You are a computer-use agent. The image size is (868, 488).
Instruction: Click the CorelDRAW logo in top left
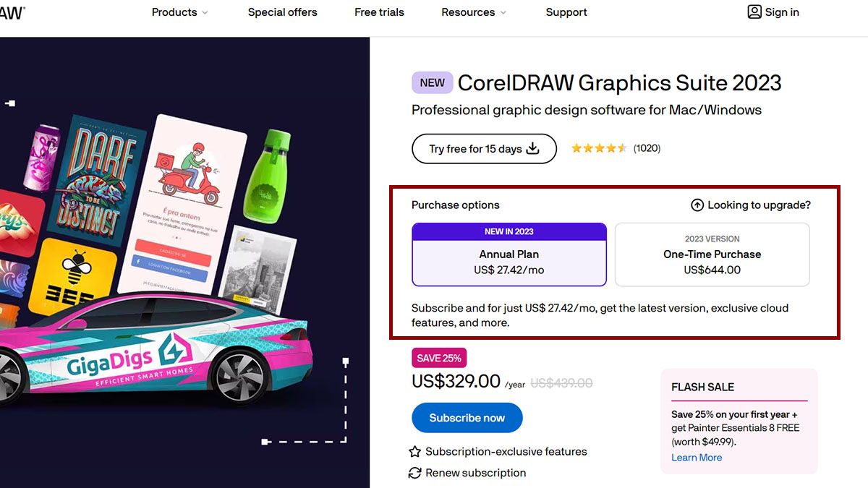[11, 12]
